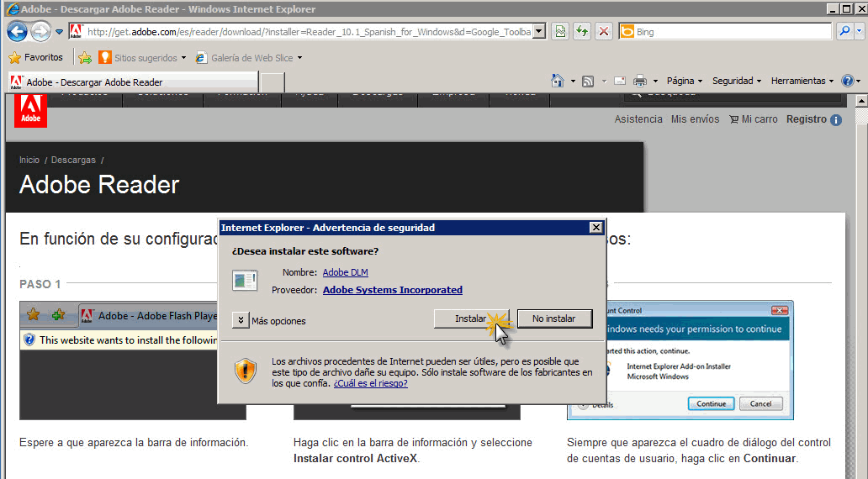
Task: Open Galería de Web Slice link
Action: [249, 57]
